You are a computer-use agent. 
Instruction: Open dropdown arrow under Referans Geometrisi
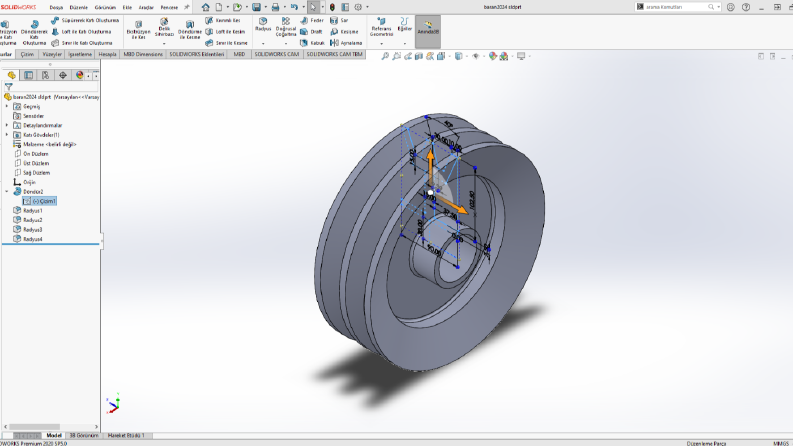[x=381, y=43]
